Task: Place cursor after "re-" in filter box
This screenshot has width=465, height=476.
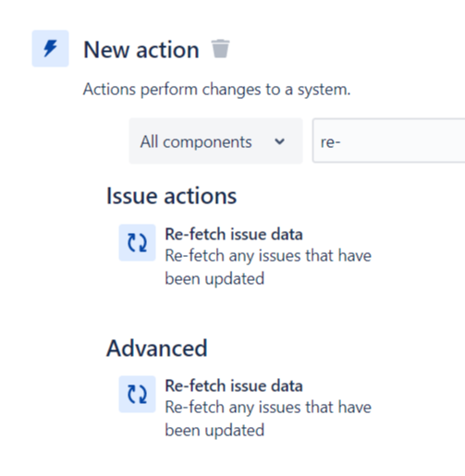Action: pyautogui.click(x=341, y=142)
